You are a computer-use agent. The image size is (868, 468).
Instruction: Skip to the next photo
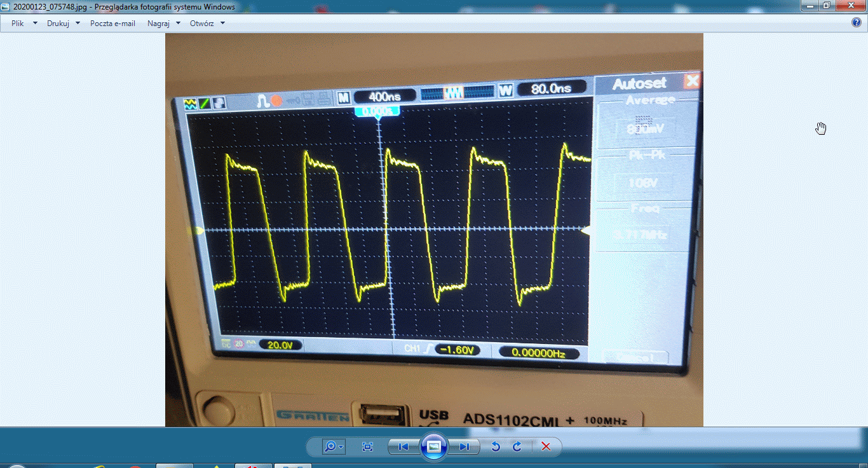click(x=465, y=446)
